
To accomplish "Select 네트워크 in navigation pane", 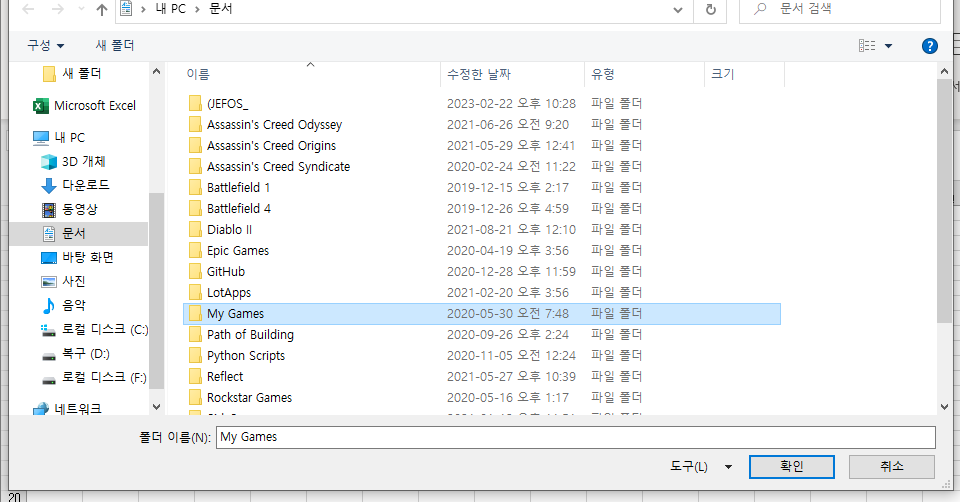I will (67, 408).
